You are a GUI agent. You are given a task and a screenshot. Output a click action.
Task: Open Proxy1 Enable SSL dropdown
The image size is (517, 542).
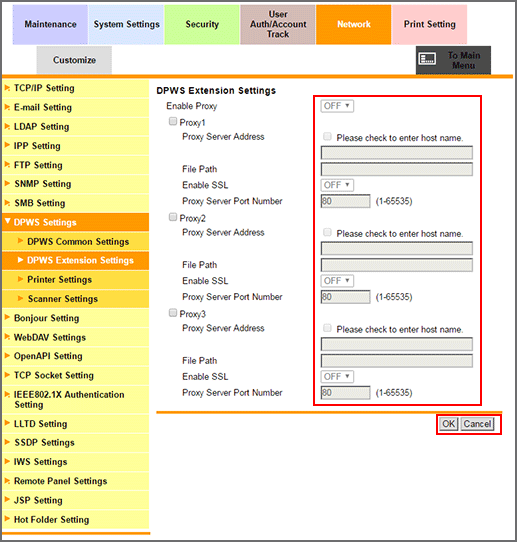coord(337,185)
